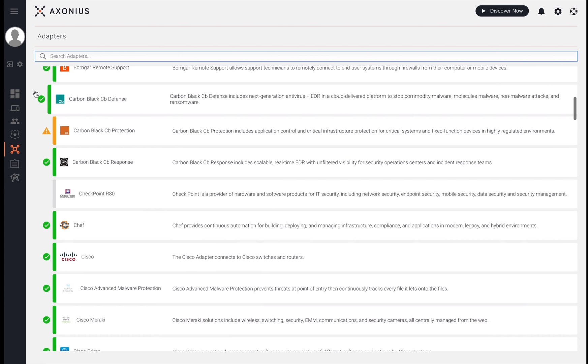Open the Cisco adapter name
This screenshot has width=588, height=364.
click(88, 257)
